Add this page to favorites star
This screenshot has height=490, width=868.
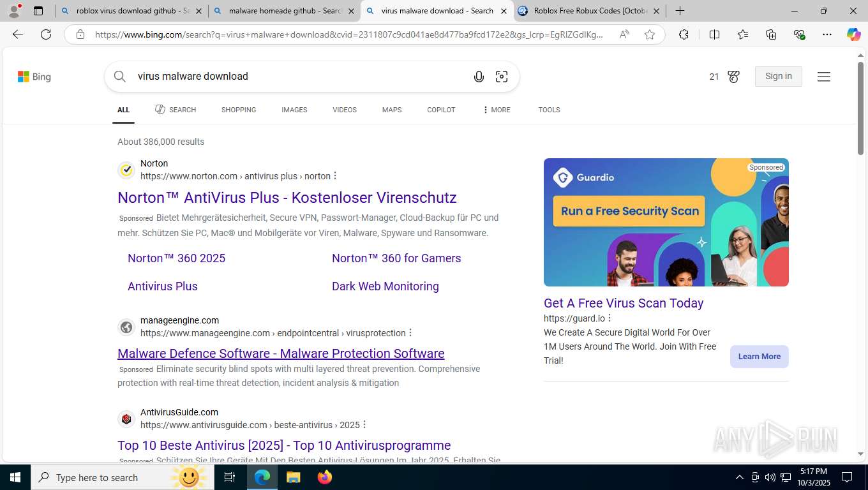point(650,34)
